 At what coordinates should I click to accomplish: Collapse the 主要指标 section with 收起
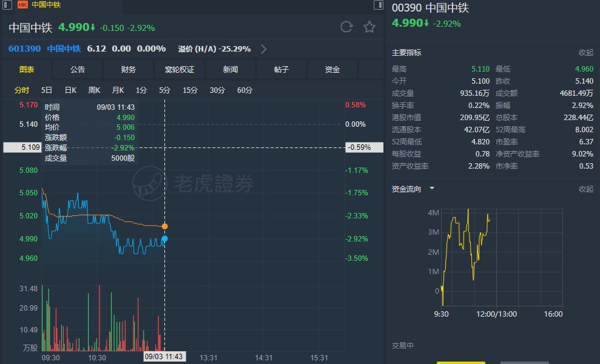[586, 53]
